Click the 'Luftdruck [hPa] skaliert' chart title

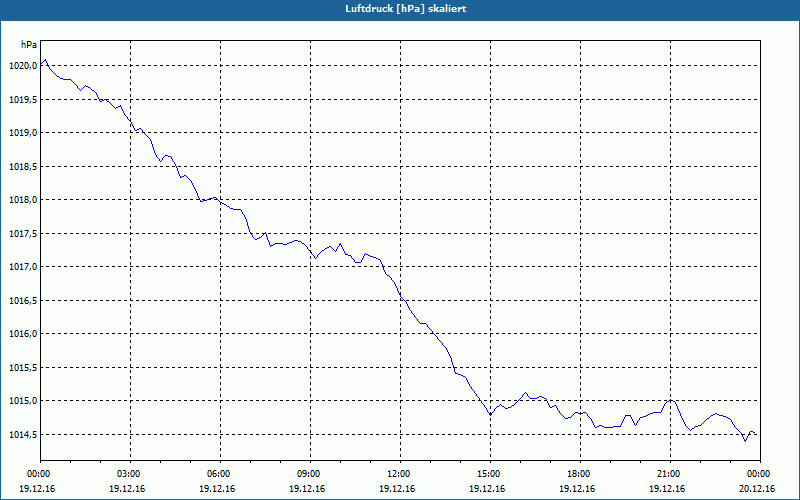(x=405, y=9)
